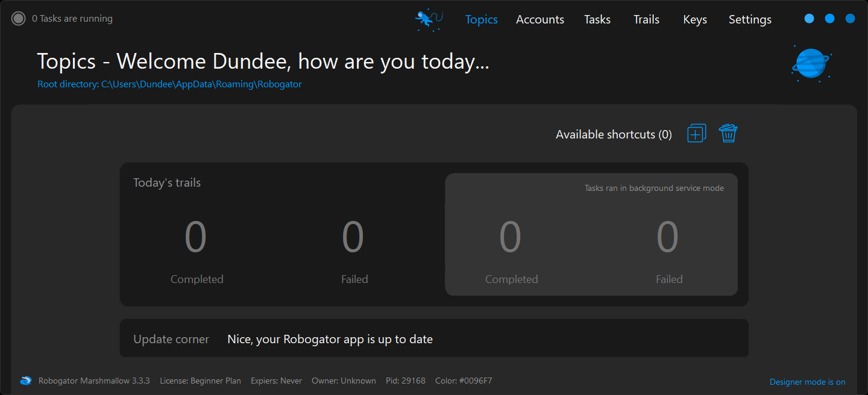Click the Robogator logo in the status bar

coord(25,381)
